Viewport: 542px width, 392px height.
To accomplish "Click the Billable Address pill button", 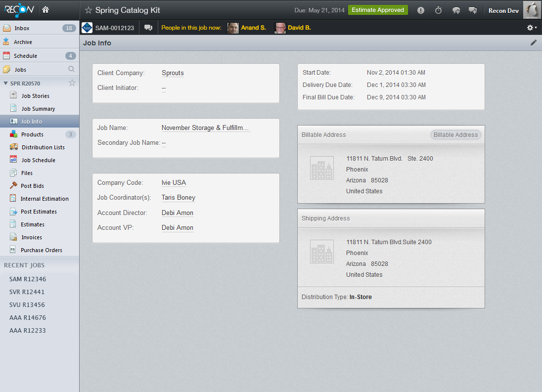I will [x=455, y=134].
